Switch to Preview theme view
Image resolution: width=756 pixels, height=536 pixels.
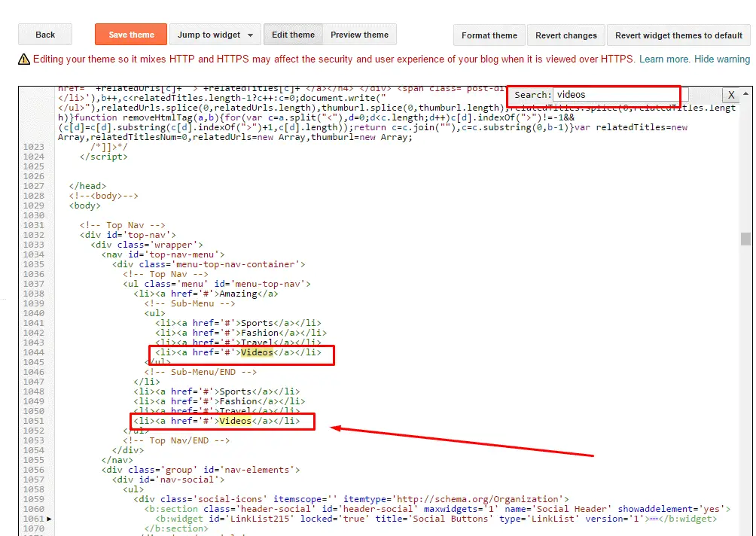coord(360,35)
